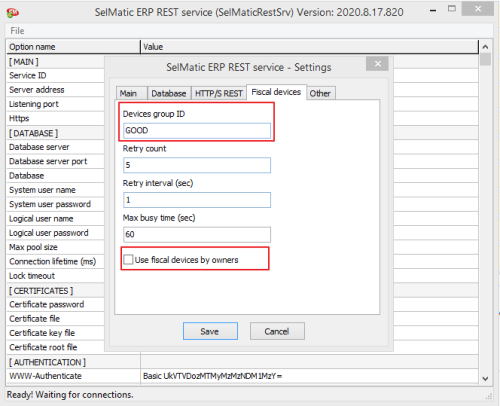This screenshot has height=406, width=500.
Task: Click the Basic UkVTVDoz authenticate value
Action: click(213, 376)
